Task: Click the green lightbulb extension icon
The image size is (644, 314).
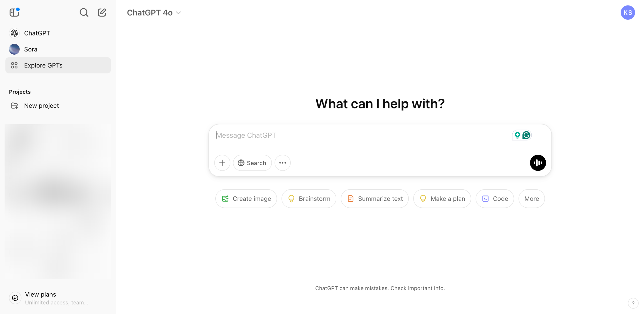Action: coord(517,135)
